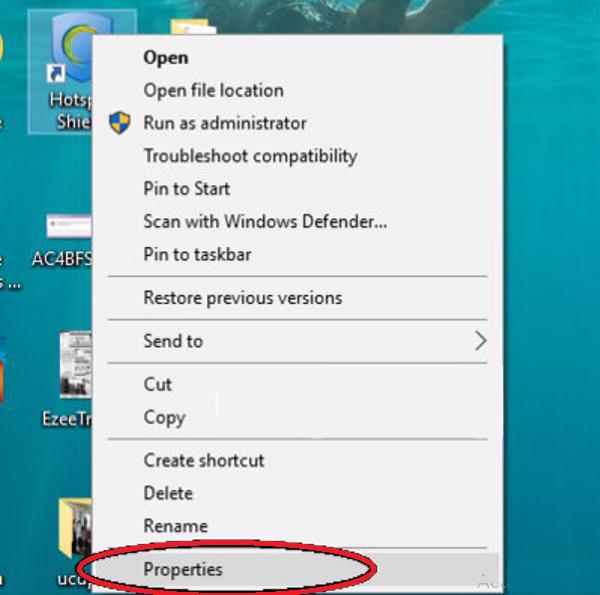Image resolution: width=600 pixels, height=595 pixels.
Task: Choose Troubleshoot compatibility
Action: point(250,156)
